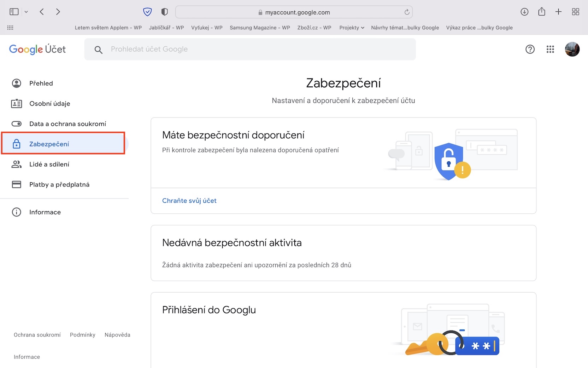Select Data a ochrana soukromí
This screenshot has height=368, width=588.
(x=67, y=124)
